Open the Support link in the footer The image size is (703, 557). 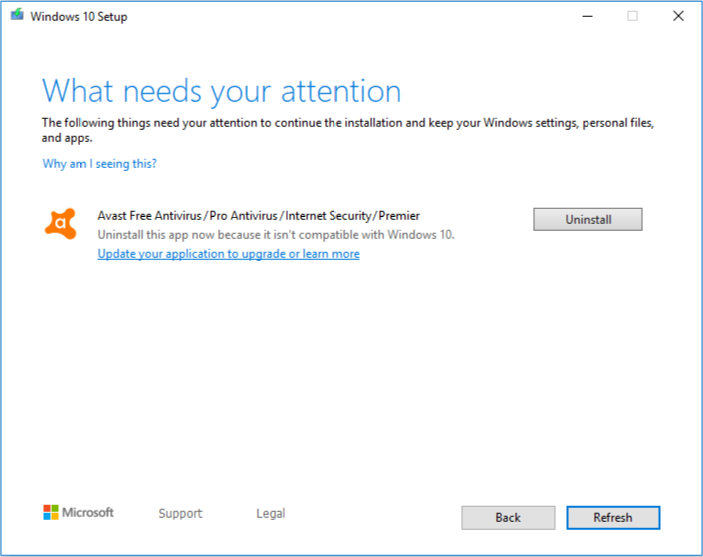pyautogui.click(x=180, y=513)
